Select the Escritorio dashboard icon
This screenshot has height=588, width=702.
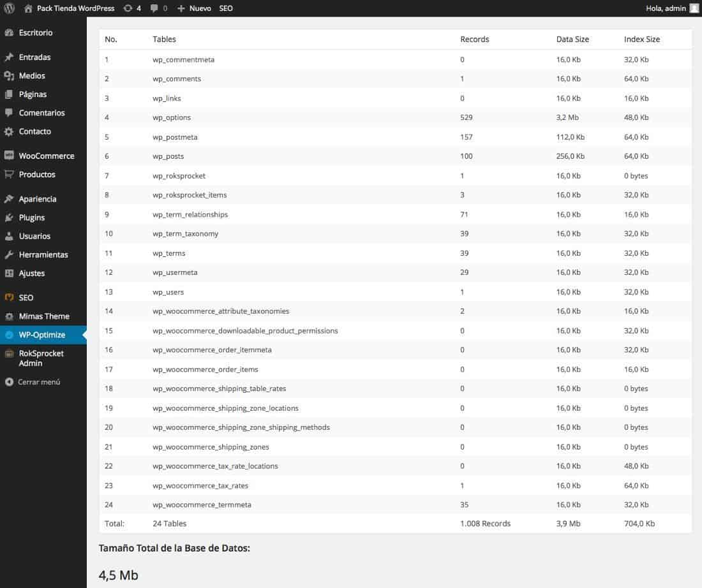(11, 33)
